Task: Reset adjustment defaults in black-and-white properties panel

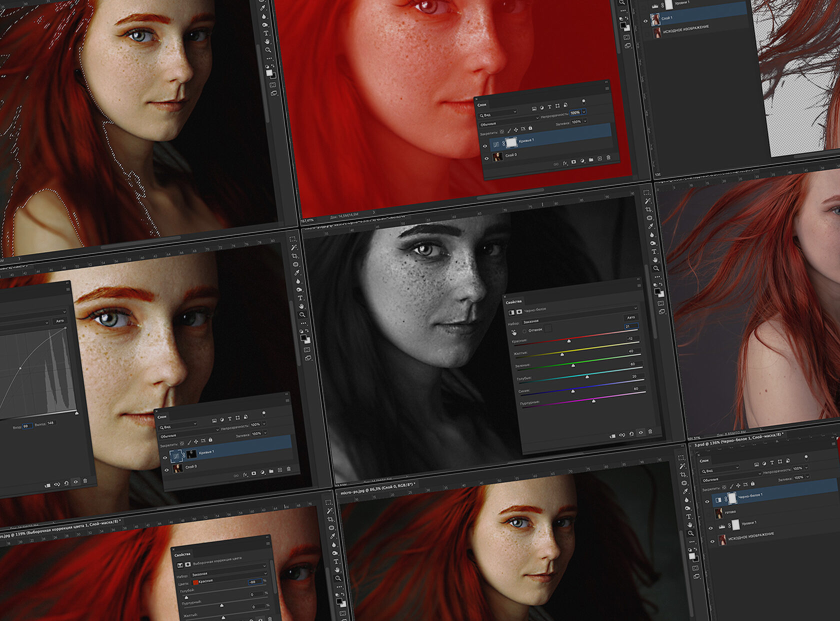Action: pos(631,433)
